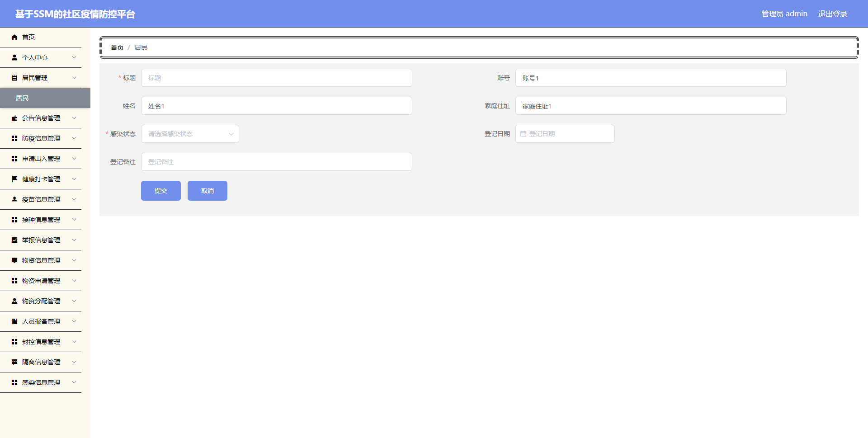Click the 物资信息管理 monitor icon
The image size is (868, 438).
14,260
